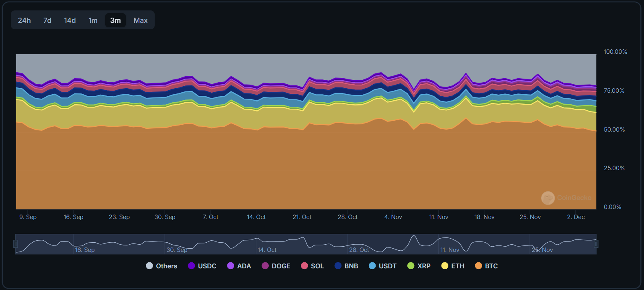644x290 pixels.
Task: Toggle DOGE legend entry
Action: point(276,266)
